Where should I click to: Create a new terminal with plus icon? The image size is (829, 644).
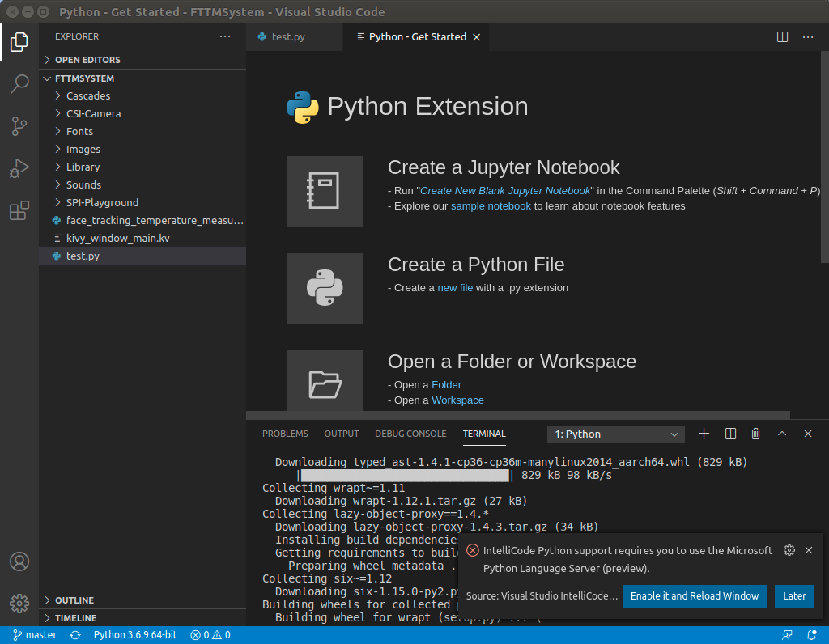tap(704, 434)
